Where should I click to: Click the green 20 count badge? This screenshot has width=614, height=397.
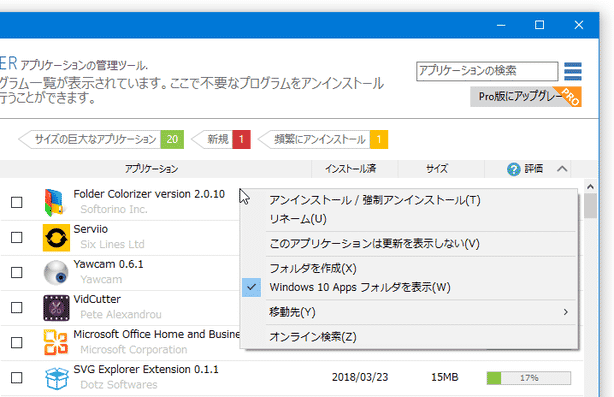coord(172,139)
